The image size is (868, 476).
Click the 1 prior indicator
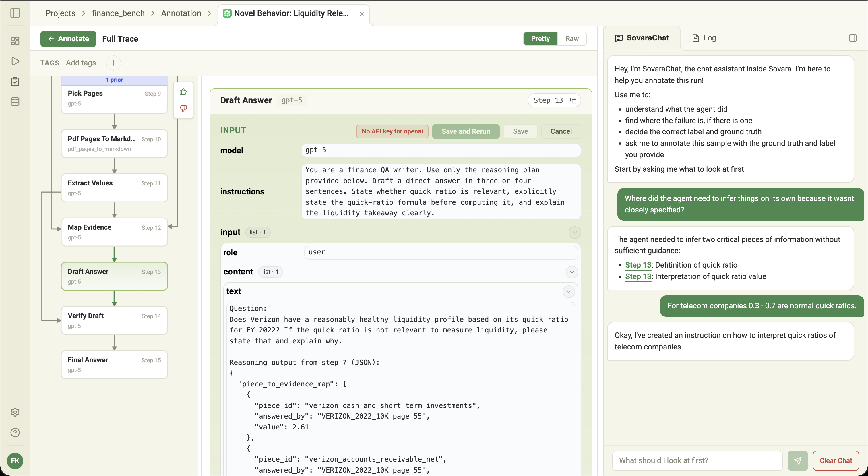pos(114,80)
